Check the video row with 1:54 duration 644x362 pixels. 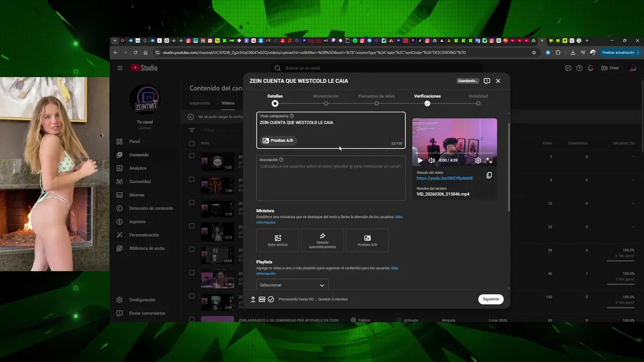click(192, 179)
